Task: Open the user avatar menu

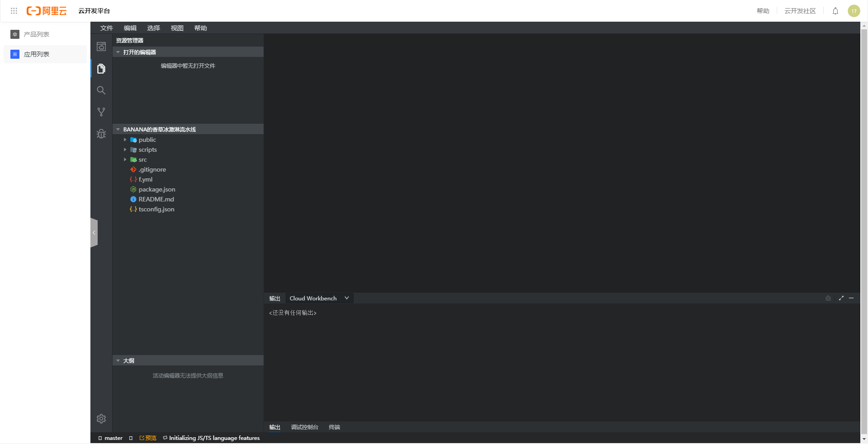Action: 854,11
